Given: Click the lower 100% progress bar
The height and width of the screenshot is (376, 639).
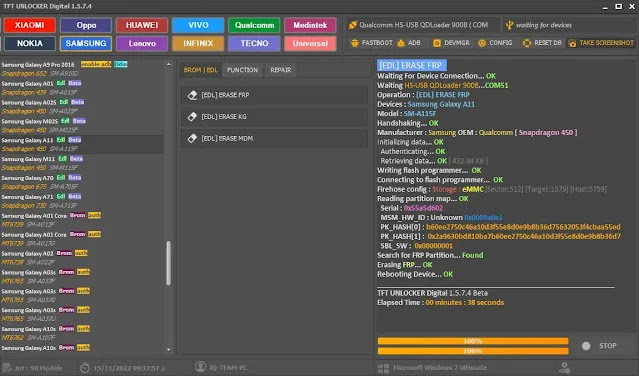Looking at the screenshot, I should point(473,351).
